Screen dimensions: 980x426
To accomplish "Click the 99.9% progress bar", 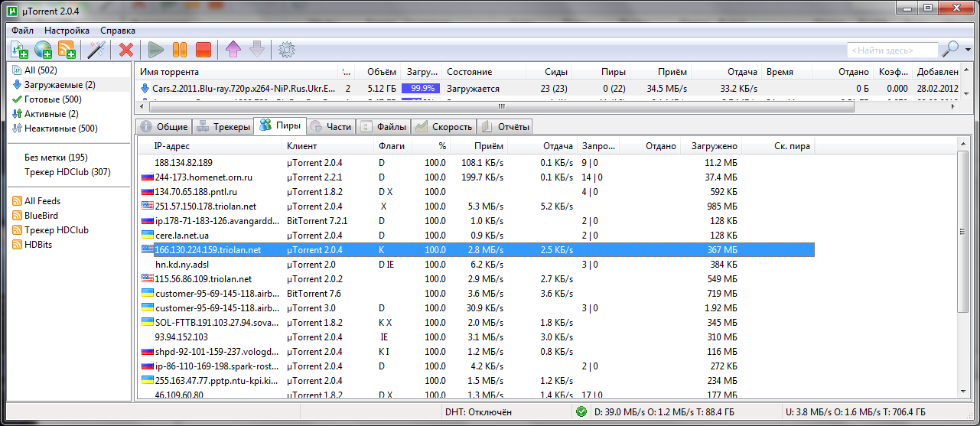I will 421,88.
